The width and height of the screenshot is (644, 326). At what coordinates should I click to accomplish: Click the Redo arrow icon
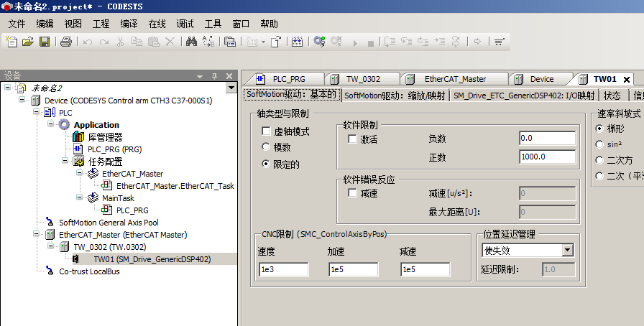104,42
